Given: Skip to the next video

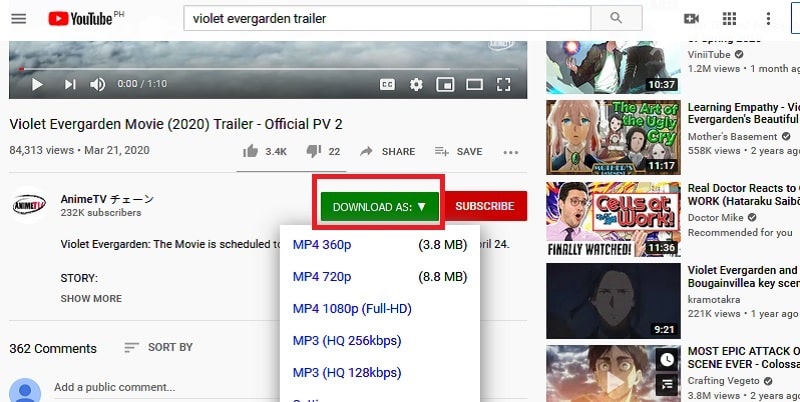Looking at the screenshot, I should pos(70,84).
